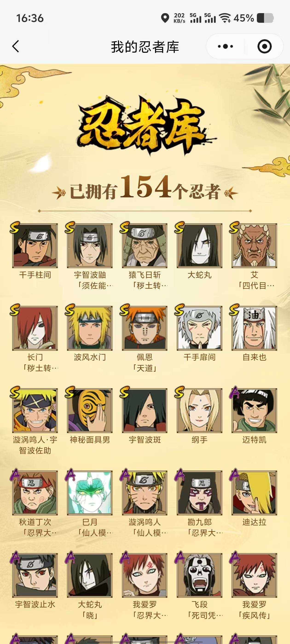Viewport: 290px width, 644px height.
Task: Go back using the left arrow
Action: 16,46
